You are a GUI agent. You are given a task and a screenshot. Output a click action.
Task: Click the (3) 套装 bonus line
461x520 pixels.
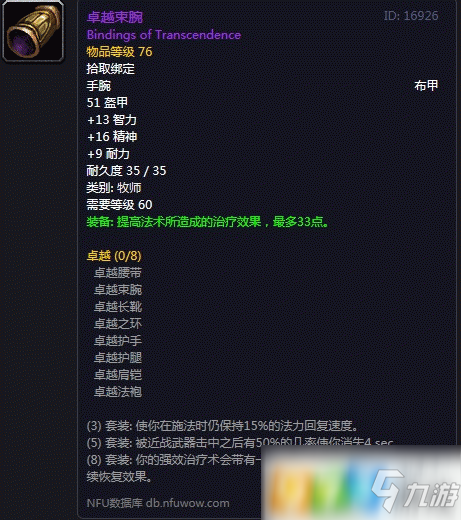point(222,426)
